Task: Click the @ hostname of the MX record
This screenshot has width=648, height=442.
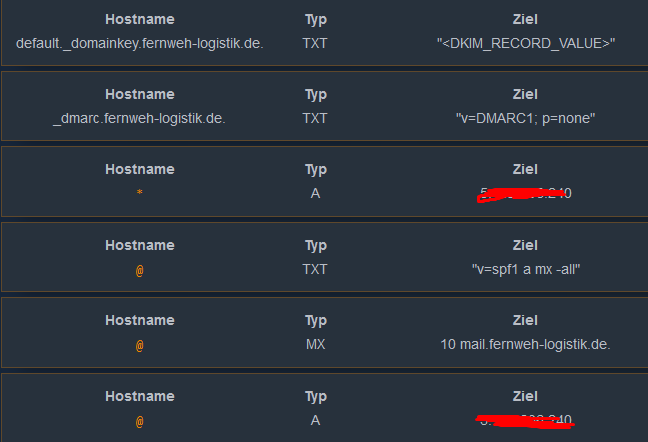Action: click(140, 345)
